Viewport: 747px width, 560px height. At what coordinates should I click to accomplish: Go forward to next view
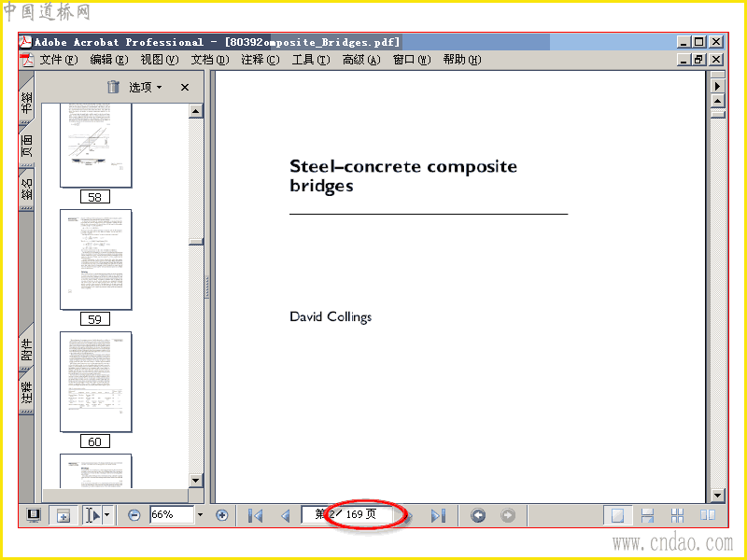click(508, 515)
